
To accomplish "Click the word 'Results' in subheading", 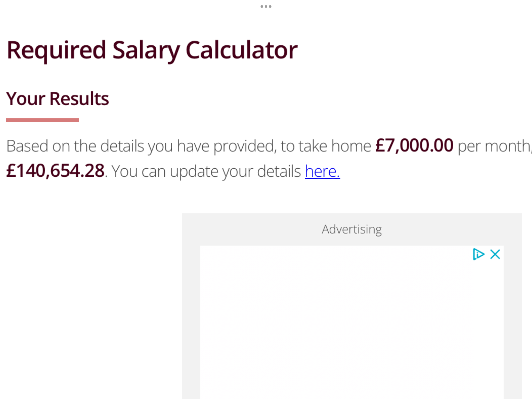I will coord(79,99).
